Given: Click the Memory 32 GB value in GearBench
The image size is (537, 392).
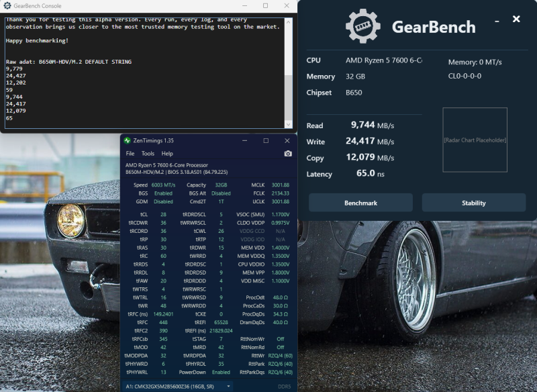Looking at the screenshot, I should 355,77.
